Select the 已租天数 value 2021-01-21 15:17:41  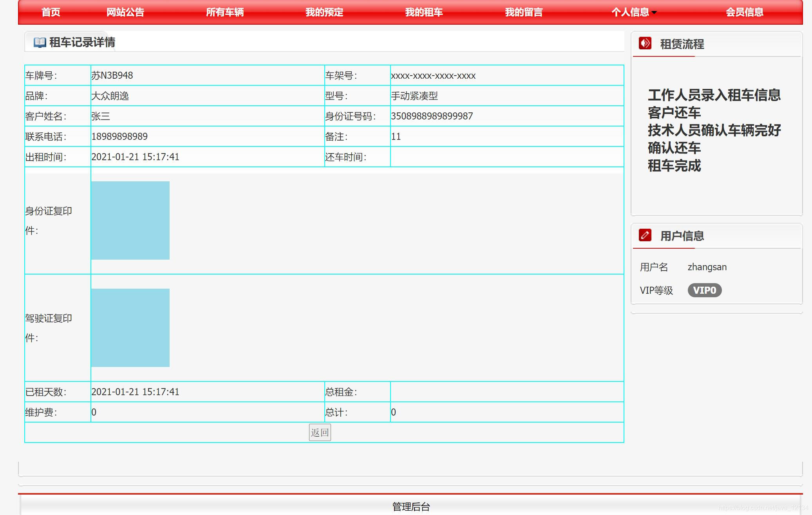(135, 392)
